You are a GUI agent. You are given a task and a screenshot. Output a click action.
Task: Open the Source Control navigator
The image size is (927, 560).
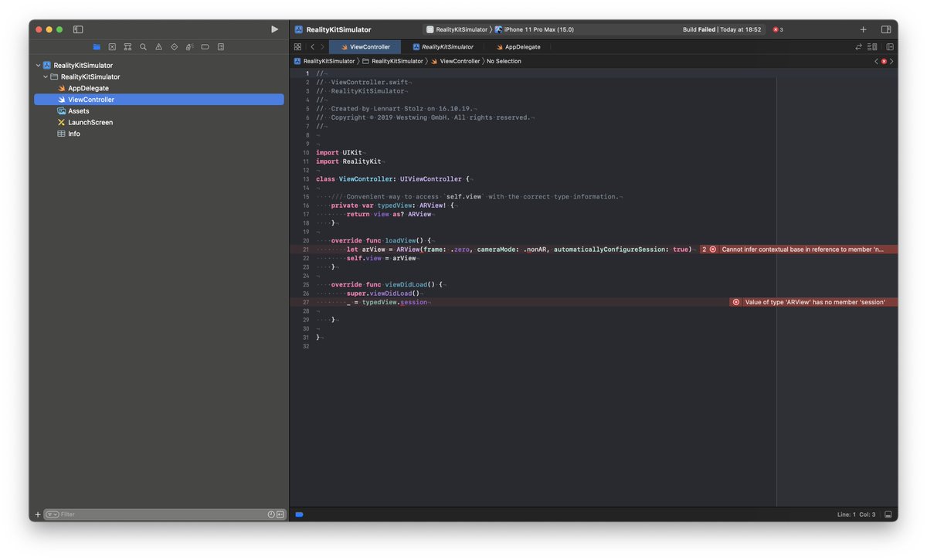click(112, 47)
